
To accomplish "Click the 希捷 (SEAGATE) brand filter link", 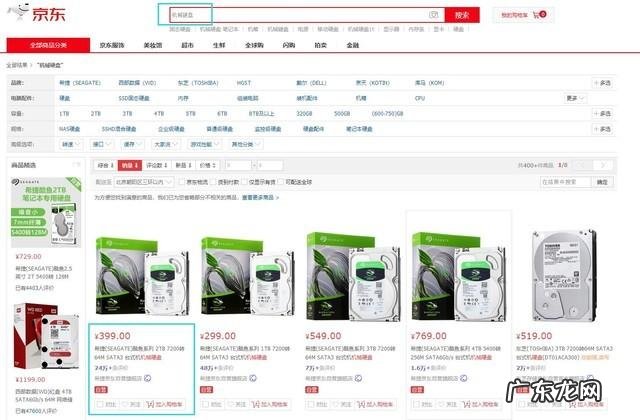I will tap(80, 83).
